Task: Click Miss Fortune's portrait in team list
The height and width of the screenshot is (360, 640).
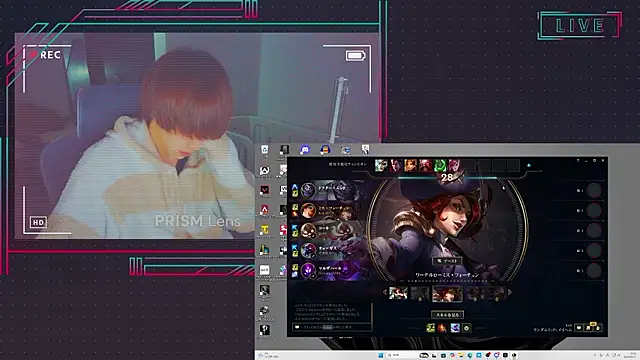Action: 309,210
